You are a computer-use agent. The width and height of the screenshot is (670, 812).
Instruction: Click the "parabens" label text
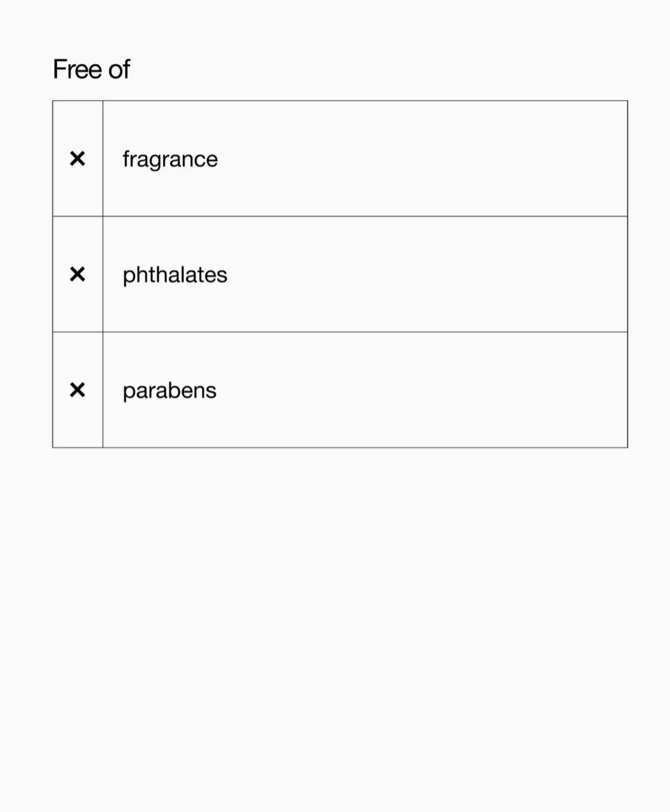coord(169,391)
